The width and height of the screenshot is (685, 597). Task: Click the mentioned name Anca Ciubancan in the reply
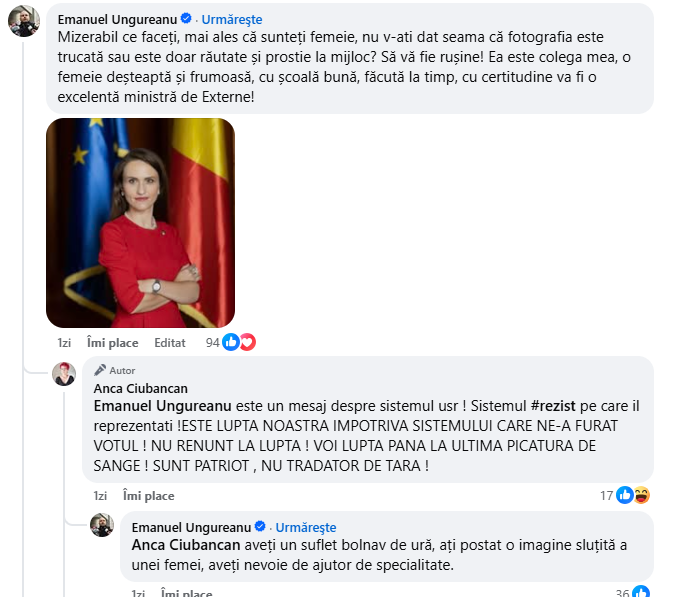[186, 545]
